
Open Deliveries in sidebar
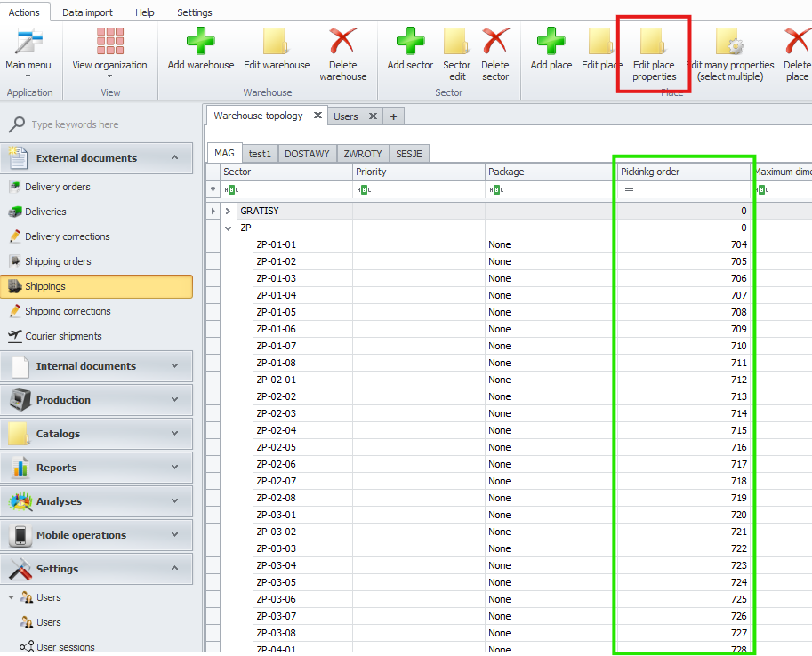tap(45, 212)
